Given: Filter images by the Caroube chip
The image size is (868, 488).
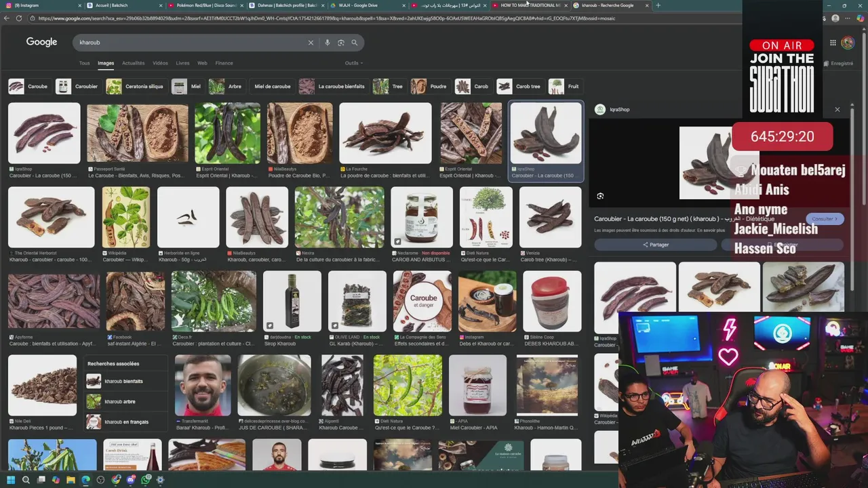Looking at the screenshot, I should [x=28, y=87].
